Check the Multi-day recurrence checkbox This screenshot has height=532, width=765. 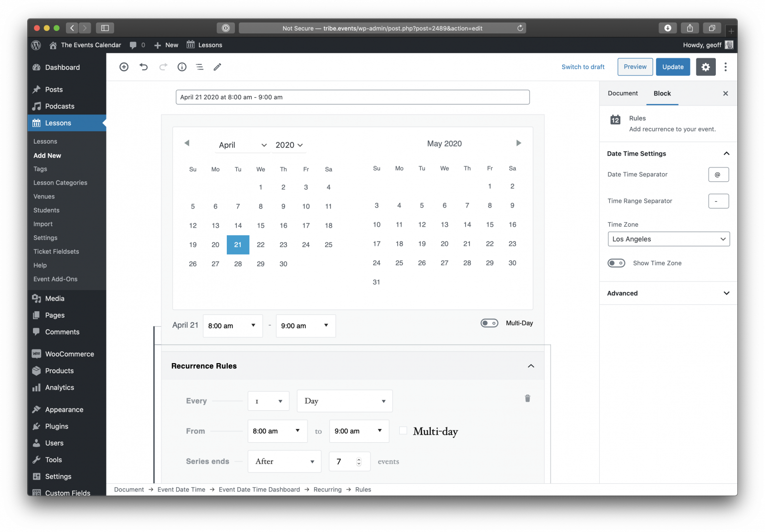pos(403,431)
